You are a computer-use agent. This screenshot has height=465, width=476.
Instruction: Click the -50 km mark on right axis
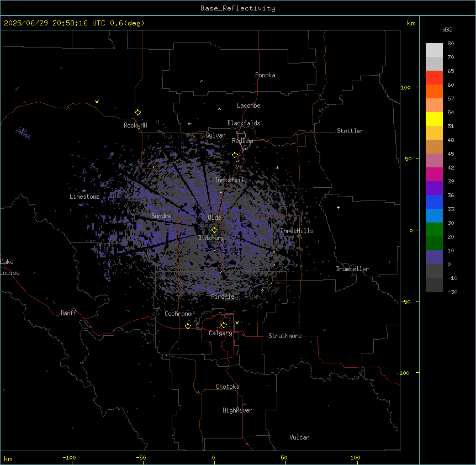[x=405, y=302]
